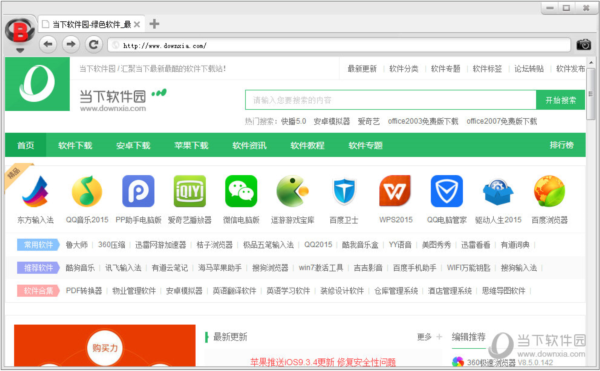Click the 论坛转贴 top link
Image resolution: width=600 pixels, height=371 pixels.
tap(529, 69)
